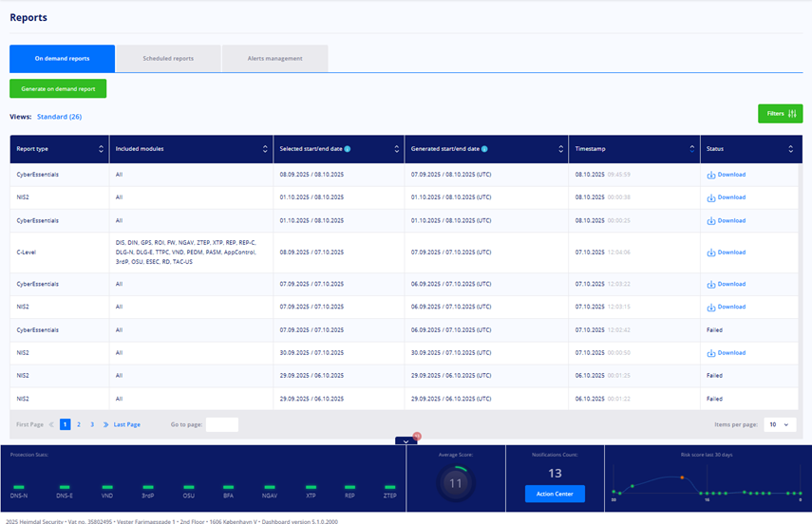Viewport: 812px width, 524px height.
Task: Click download icon for C-Level report
Action: coord(711,253)
